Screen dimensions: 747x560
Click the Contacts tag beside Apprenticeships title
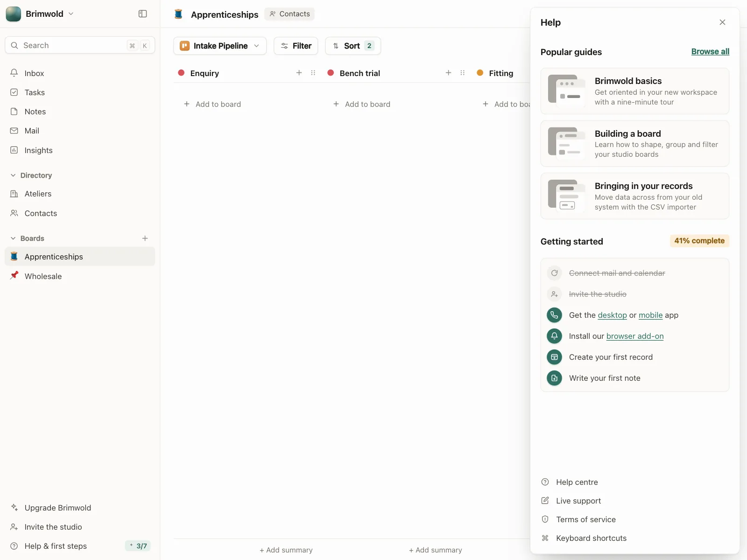click(289, 14)
